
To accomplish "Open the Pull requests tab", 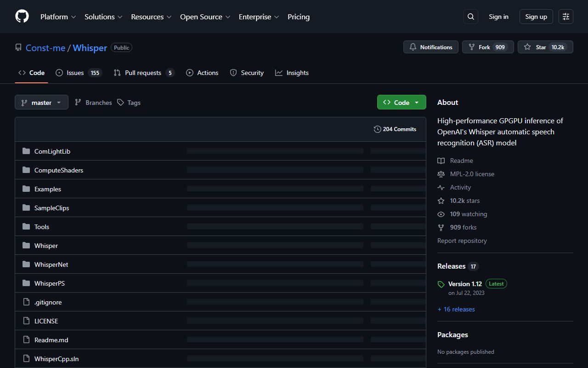I will (143, 72).
